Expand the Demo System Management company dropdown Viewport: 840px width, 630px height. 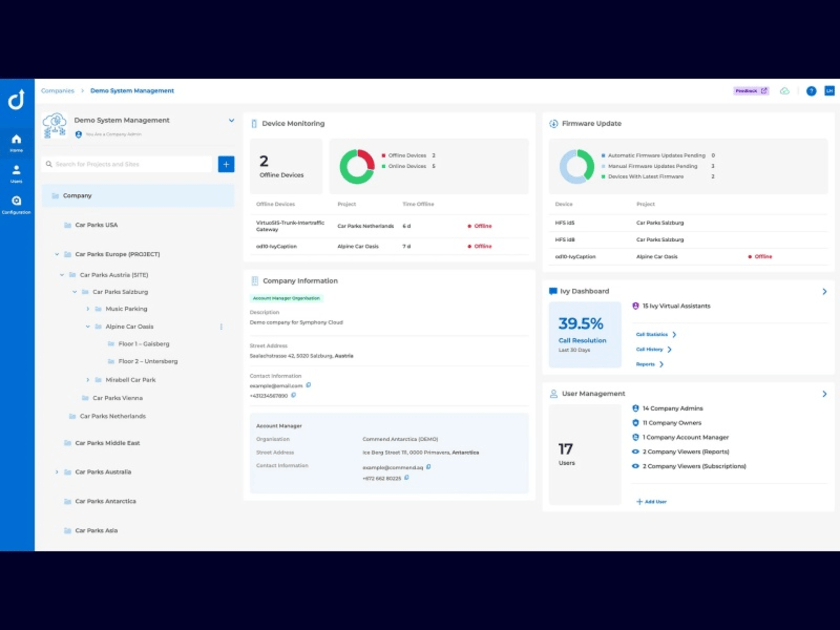point(231,120)
